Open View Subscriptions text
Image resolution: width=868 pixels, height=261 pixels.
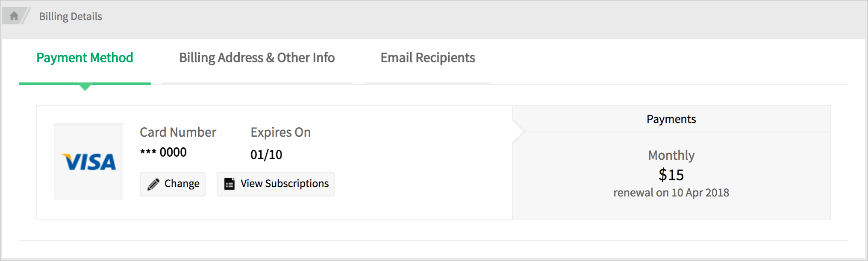(285, 184)
